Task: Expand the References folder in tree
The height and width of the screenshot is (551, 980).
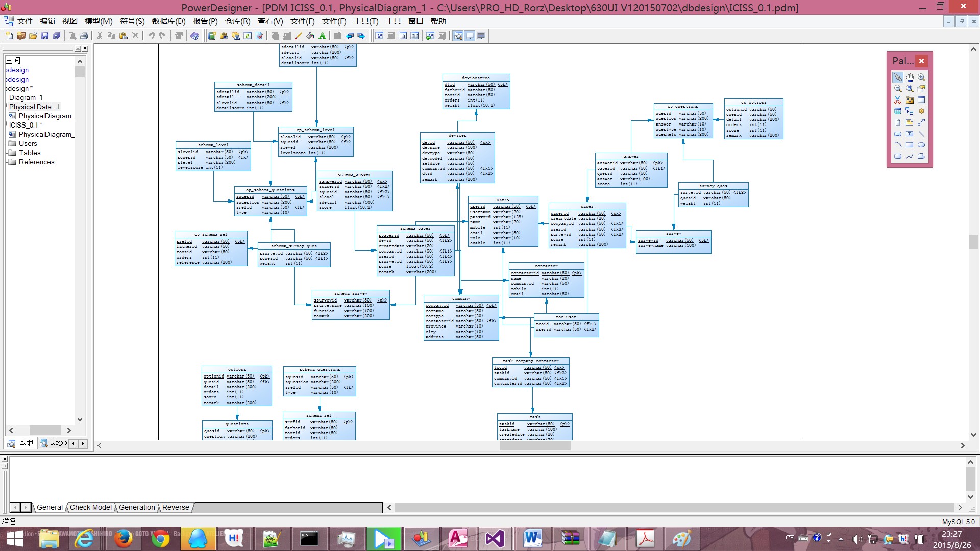Action: (x=36, y=162)
